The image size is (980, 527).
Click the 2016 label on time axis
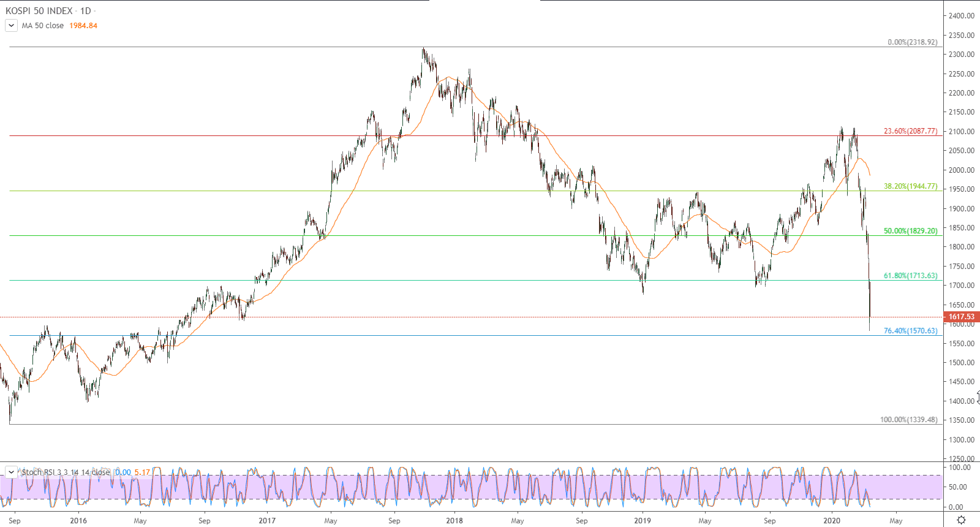(x=78, y=521)
